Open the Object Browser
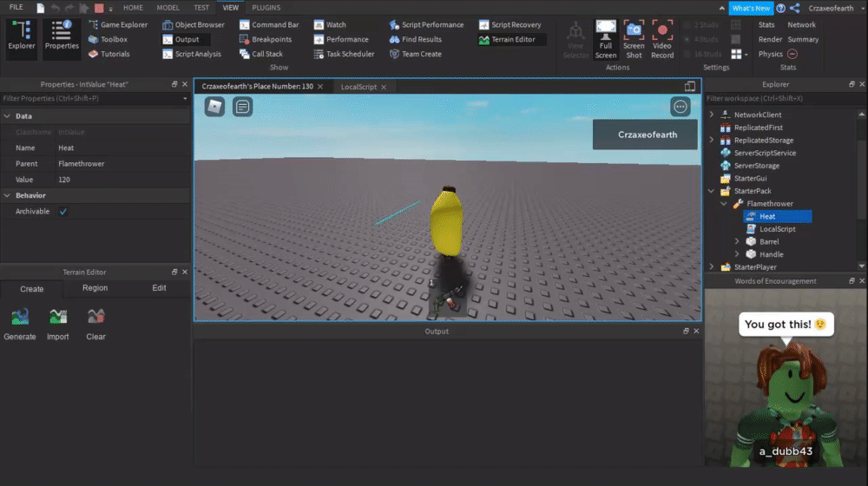Image resolution: width=868 pixels, height=486 pixels. pos(194,25)
